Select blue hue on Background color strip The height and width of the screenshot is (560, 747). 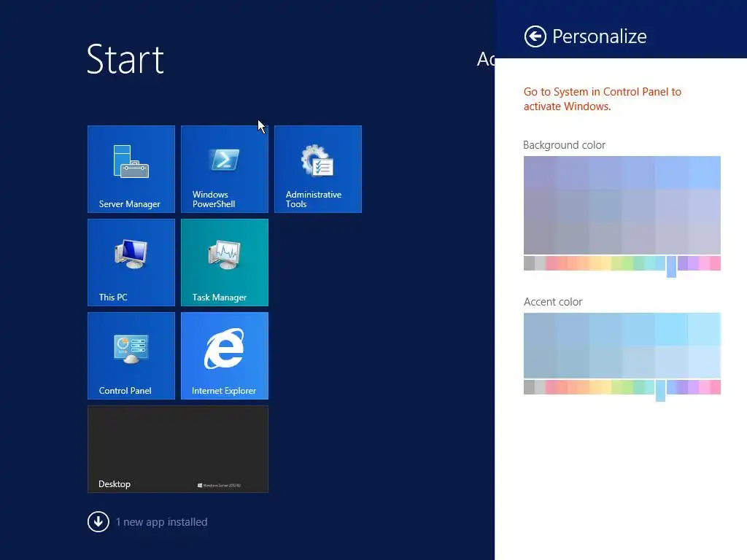671,266
